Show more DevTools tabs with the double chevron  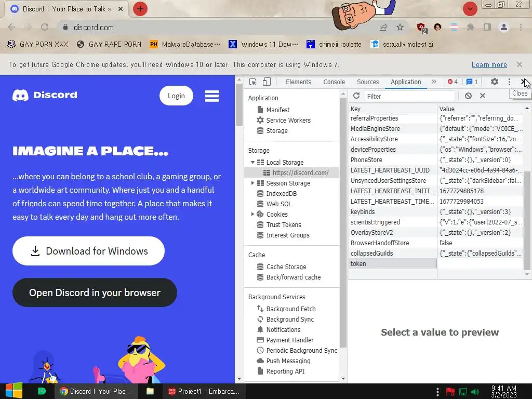click(434, 82)
